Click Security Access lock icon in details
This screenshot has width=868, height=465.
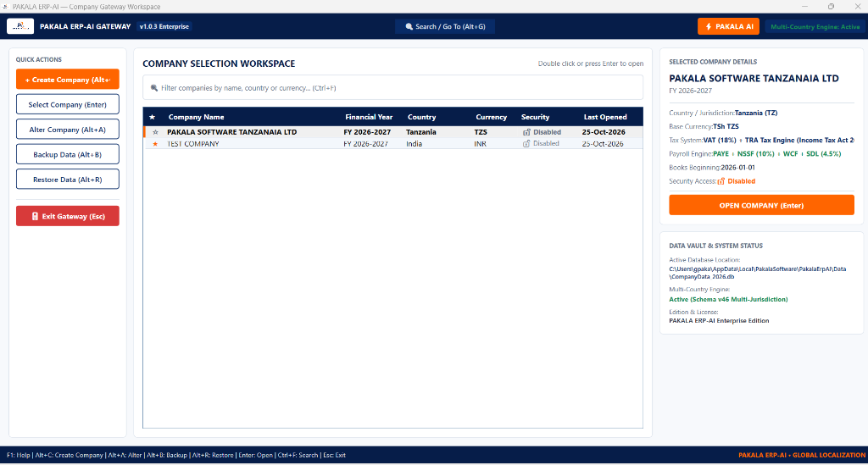click(721, 181)
